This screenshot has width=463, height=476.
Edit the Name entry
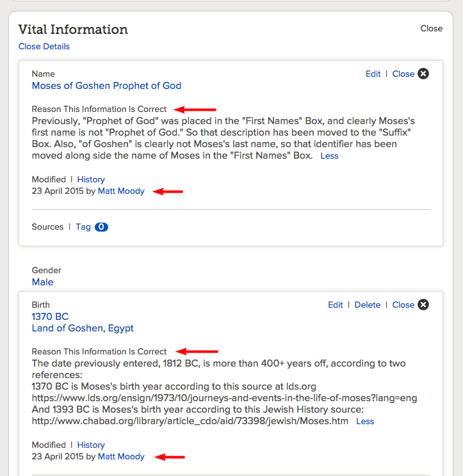pyautogui.click(x=373, y=74)
